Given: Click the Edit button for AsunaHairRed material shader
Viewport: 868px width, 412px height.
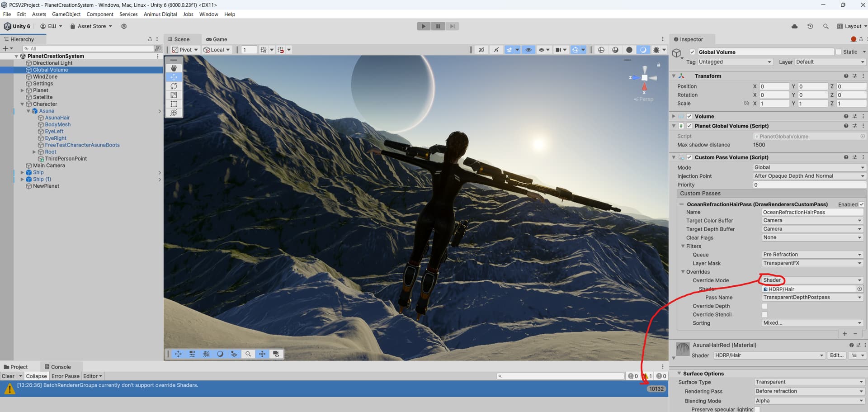Looking at the screenshot, I should coord(836,355).
